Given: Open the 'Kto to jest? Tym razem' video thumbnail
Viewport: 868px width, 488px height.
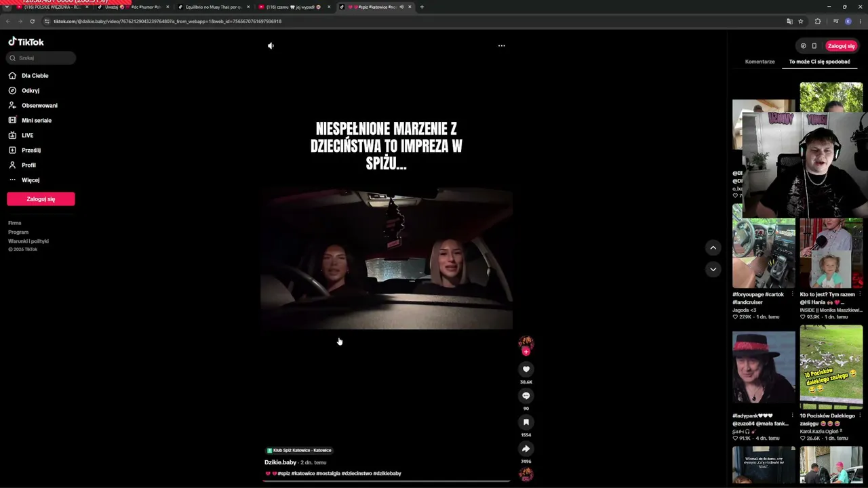Looking at the screenshot, I should pos(831,252).
